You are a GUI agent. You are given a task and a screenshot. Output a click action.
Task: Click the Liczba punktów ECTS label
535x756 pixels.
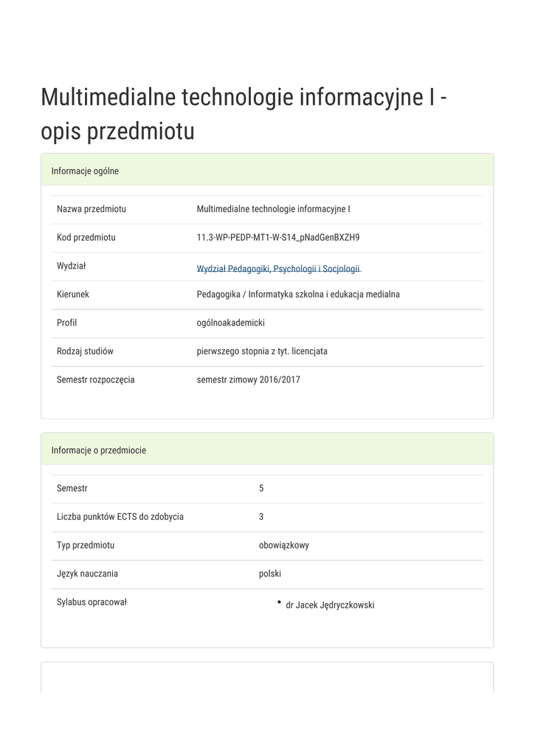120,517
